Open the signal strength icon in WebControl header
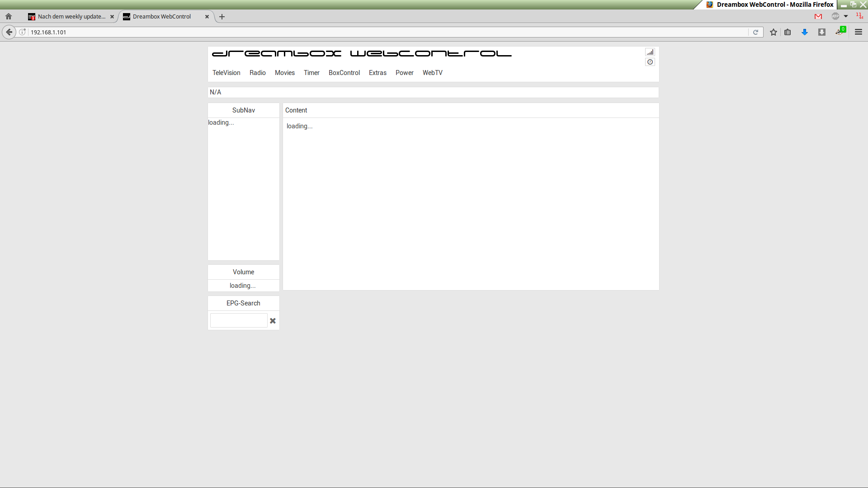Screen dimensions: 868x488 [x=650, y=52]
